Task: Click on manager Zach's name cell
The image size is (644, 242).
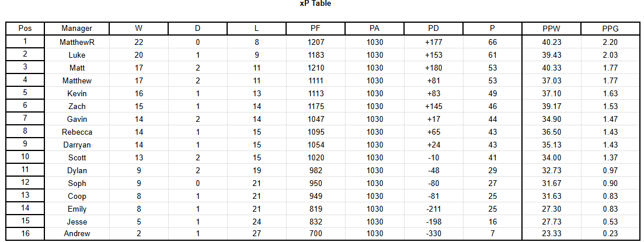Action: click(x=76, y=106)
